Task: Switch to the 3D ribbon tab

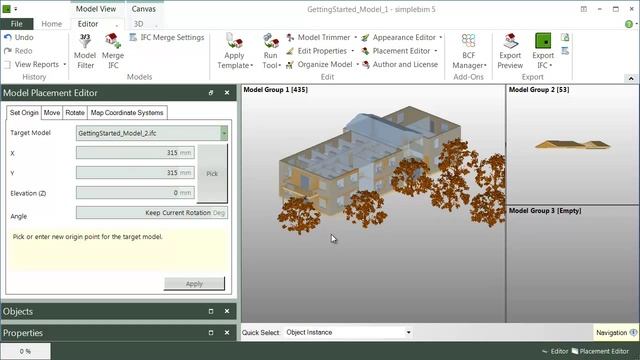Action: 138,24
